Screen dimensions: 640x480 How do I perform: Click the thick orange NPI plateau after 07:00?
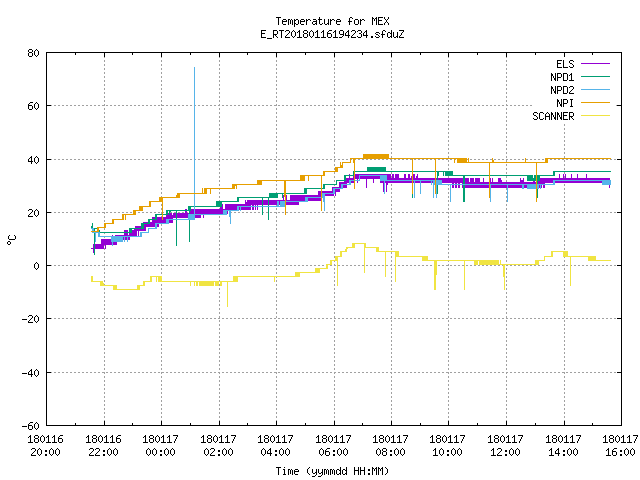[x=376, y=156]
